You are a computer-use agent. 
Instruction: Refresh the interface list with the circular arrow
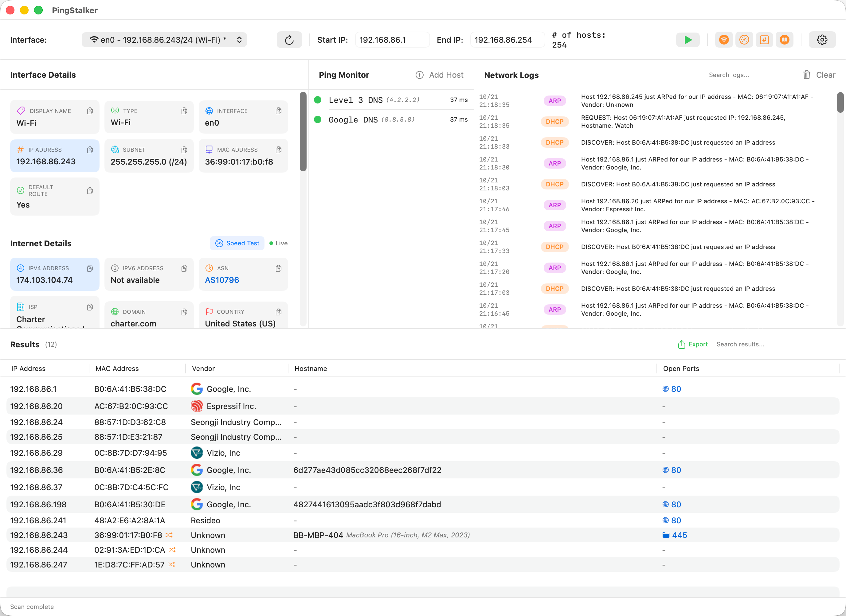pos(289,40)
